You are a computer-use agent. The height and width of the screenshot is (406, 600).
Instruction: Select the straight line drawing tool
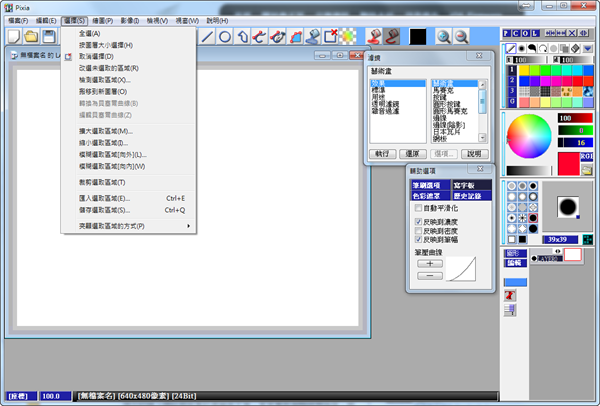click(x=207, y=37)
